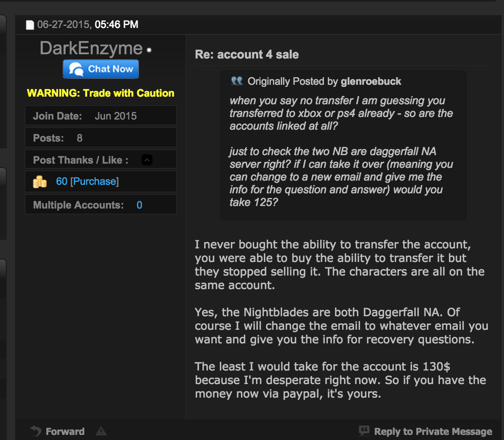504x440 pixels.
Task: Open the post document icon beside date
Action: [x=30, y=25]
